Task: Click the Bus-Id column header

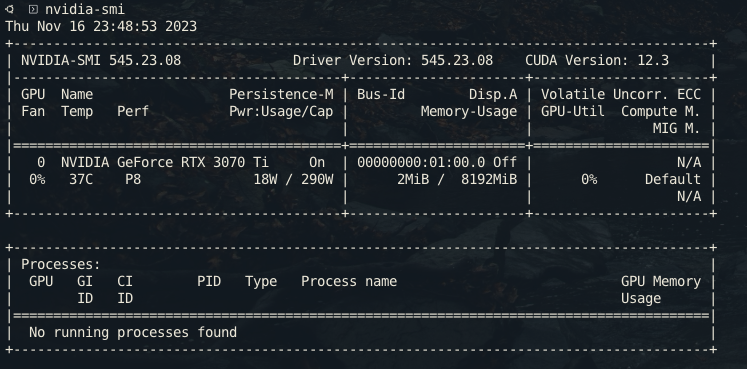Action: pyautogui.click(x=381, y=94)
